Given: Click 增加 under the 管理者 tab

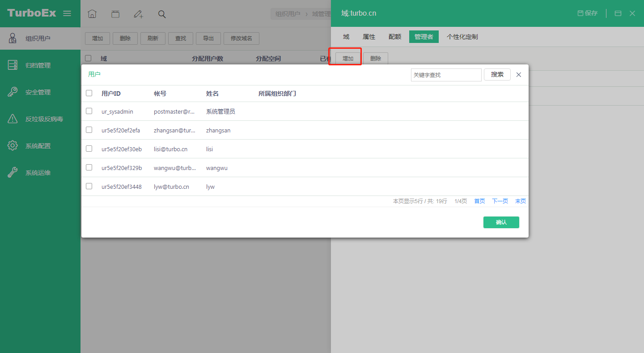Looking at the screenshot, I should (x=348, y=59).
